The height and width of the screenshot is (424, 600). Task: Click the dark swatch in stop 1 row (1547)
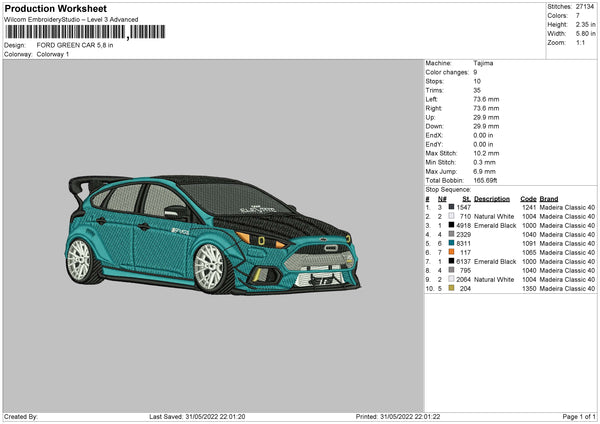click(452, 207)
